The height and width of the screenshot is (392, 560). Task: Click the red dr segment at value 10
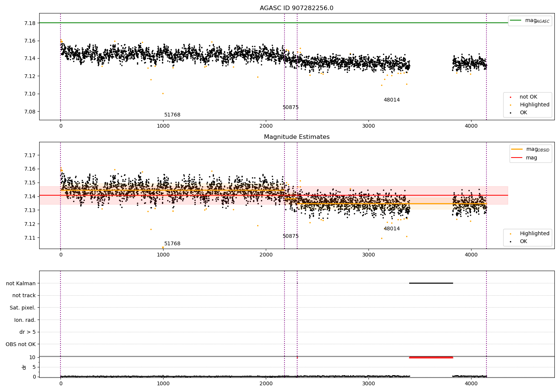click(431, 358)
